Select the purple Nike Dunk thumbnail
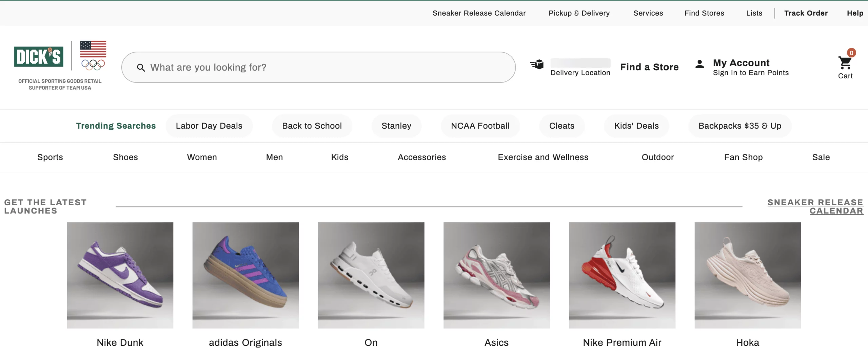868x356 pixels. (120, 275)
